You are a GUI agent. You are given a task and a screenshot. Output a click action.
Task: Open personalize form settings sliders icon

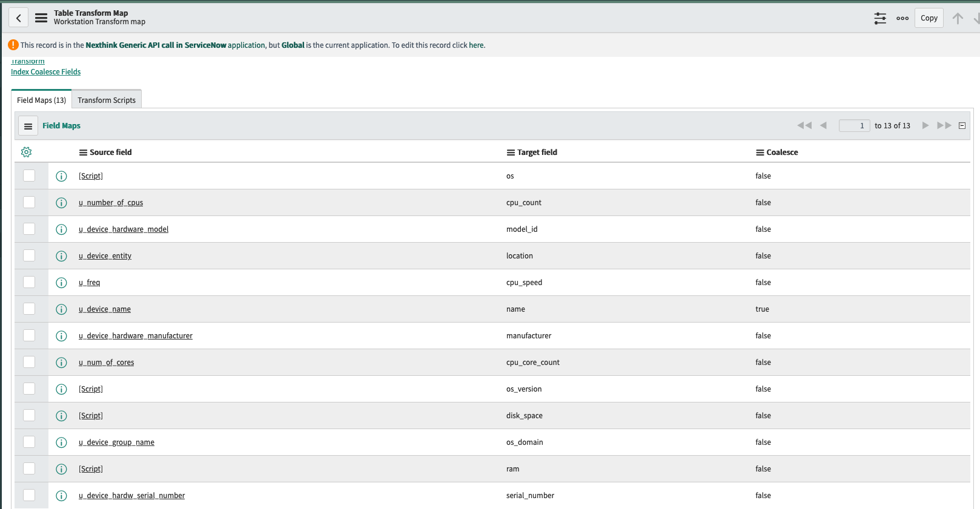click(880, 18)
